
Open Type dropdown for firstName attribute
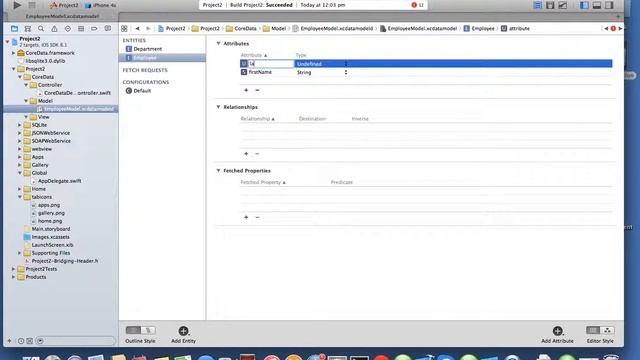click(x=322, y=72)
